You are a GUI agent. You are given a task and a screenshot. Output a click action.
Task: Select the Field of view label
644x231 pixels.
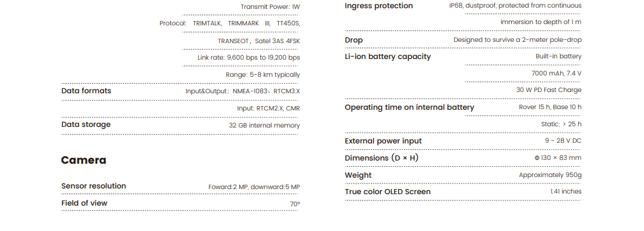(x=84, y=203)
